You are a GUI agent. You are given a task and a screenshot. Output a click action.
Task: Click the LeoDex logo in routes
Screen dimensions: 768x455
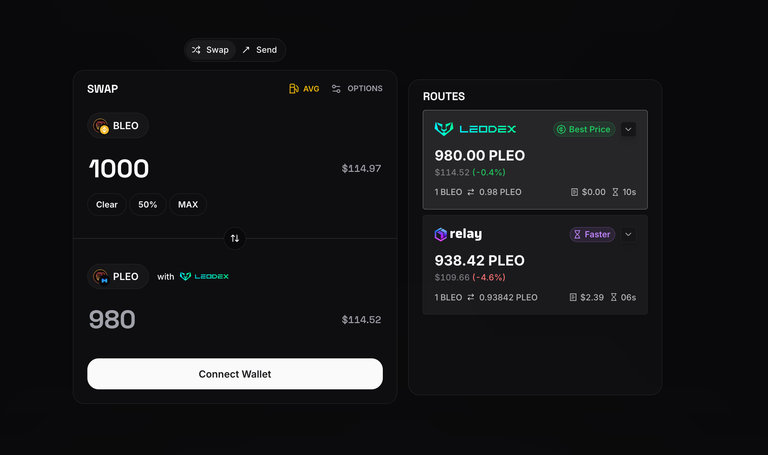(x=475, y=129)
